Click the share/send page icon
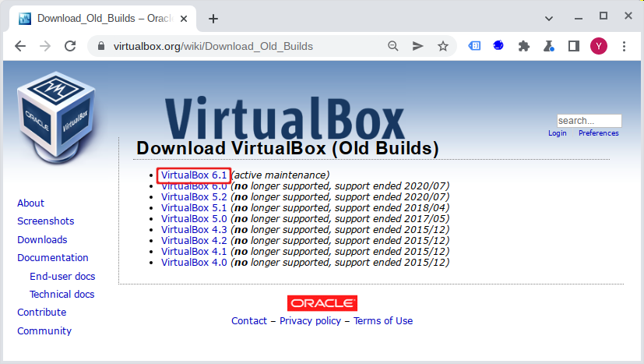Screen dimensions: 644x364 click(x=417, y=46)
